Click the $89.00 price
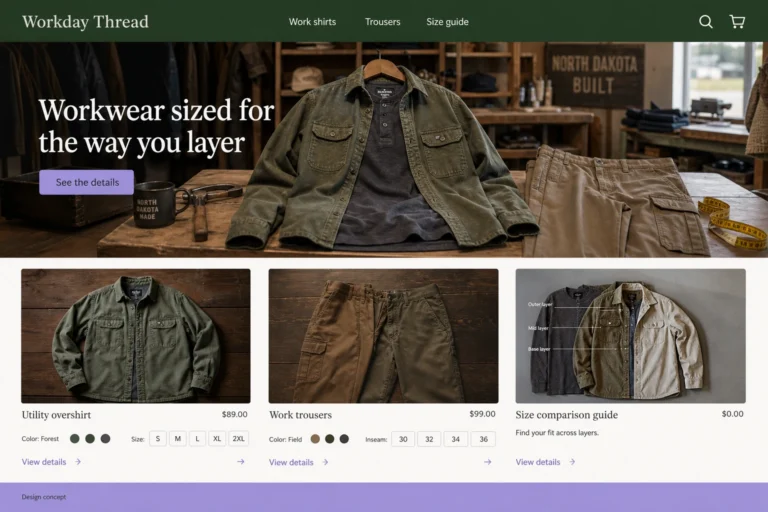The height and width of the screenshot is (512, 768). tap(235, 414)
